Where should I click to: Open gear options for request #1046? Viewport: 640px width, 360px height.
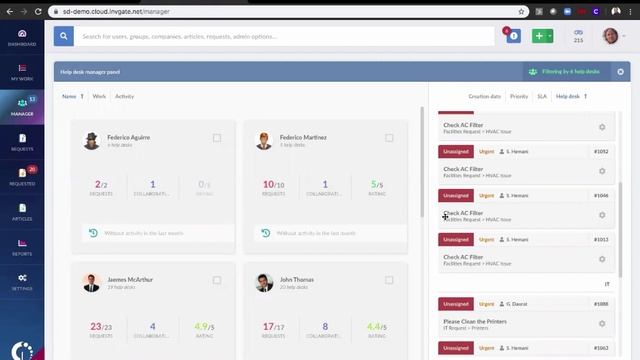tap(602, 215)
